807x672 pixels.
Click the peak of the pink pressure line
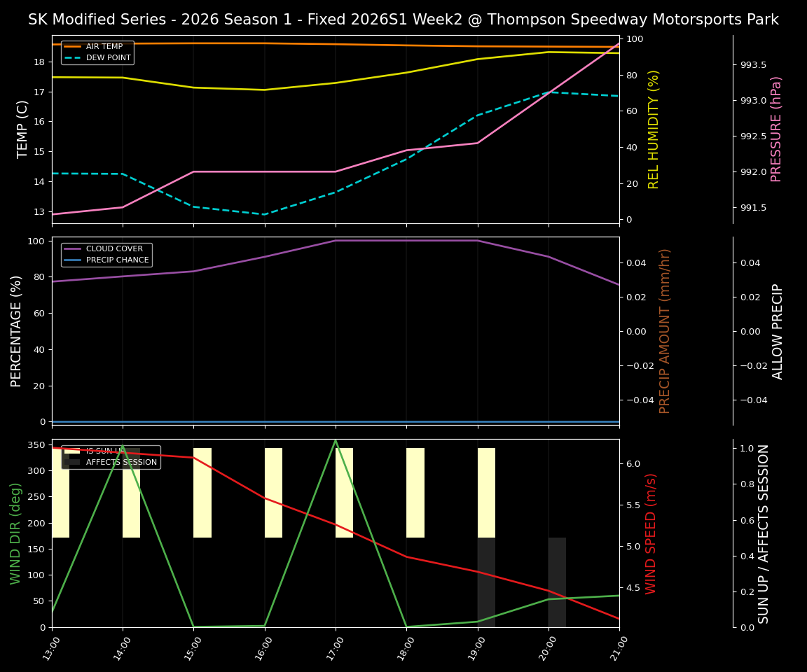point(617,44)
